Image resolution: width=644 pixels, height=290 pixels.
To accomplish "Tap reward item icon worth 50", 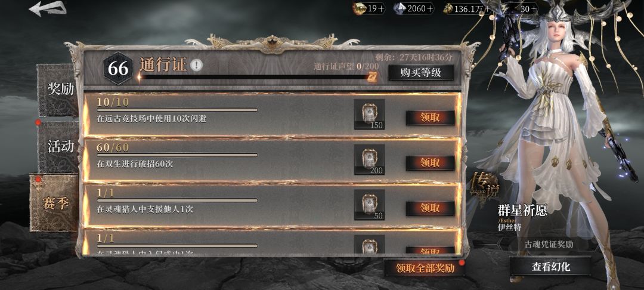I will click(369, 205).
